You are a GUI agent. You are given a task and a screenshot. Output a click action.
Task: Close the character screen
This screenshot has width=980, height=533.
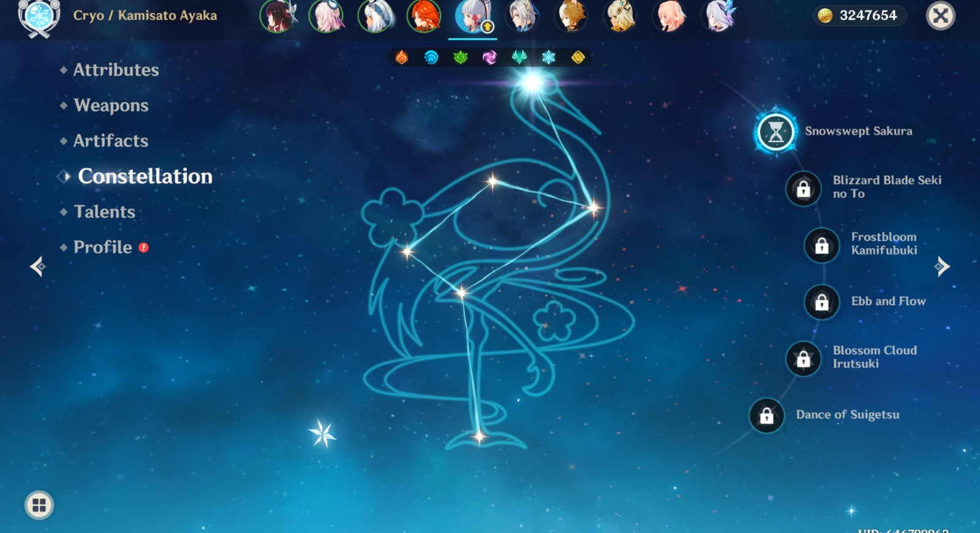[941, 15]
